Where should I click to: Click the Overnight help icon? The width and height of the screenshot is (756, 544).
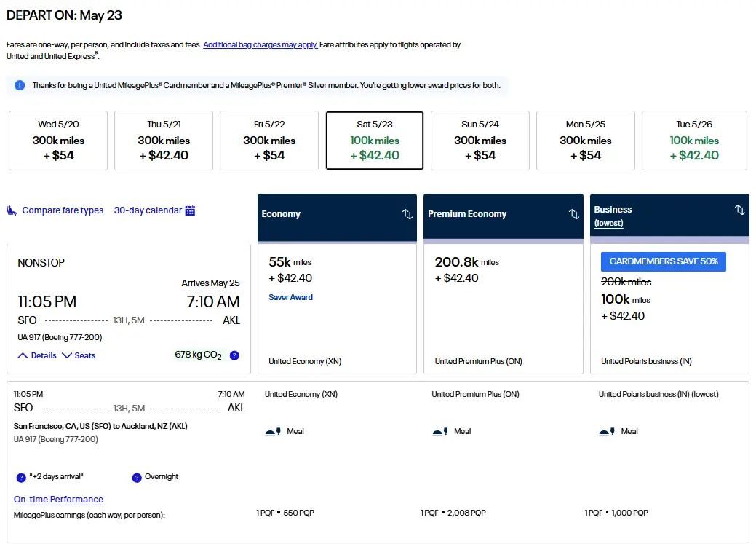click(x=137, y=478)
